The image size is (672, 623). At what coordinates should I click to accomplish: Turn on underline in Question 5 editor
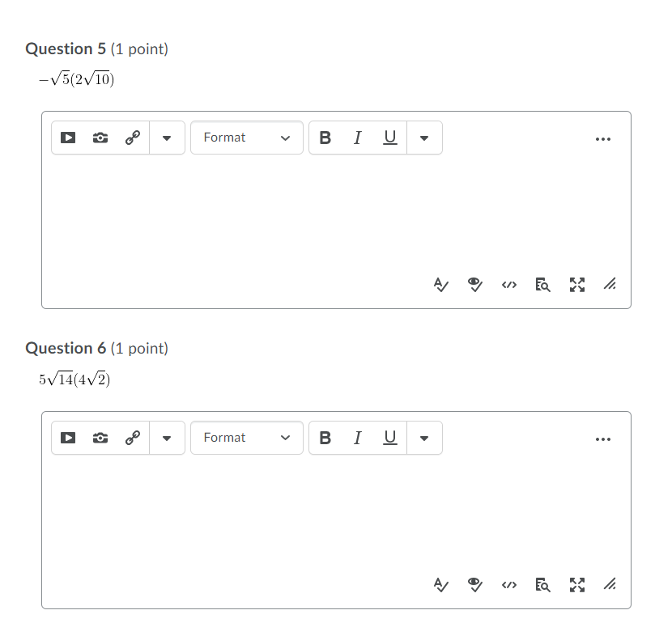pyautogui.click(x=389, y=138)
